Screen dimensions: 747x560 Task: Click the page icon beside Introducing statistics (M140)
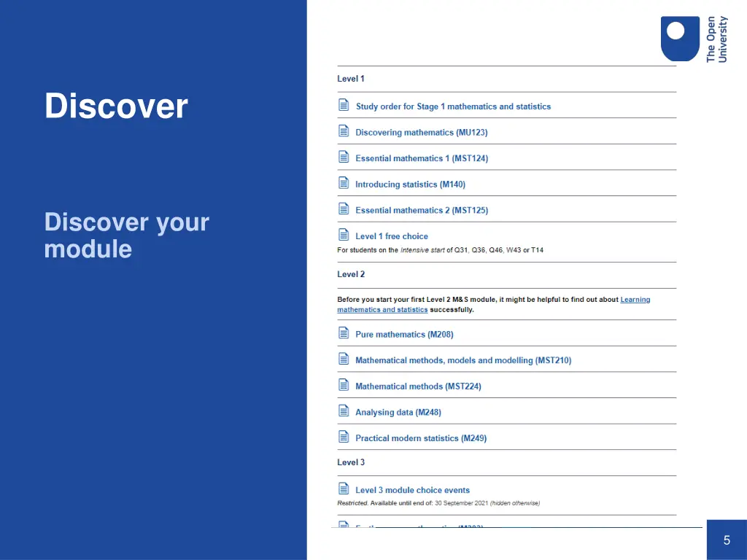(344, 183)
